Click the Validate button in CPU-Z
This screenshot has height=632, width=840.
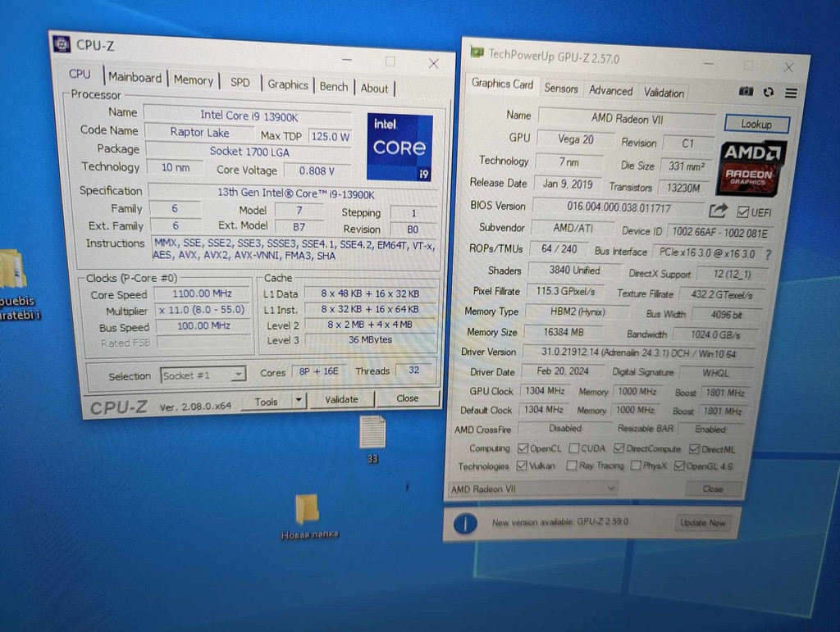(x=342, y=399)
